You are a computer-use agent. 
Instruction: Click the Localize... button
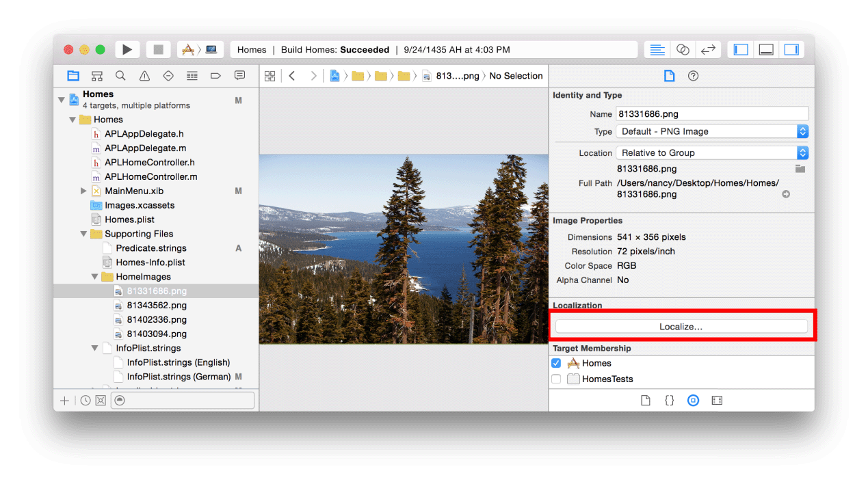(681, 327)
